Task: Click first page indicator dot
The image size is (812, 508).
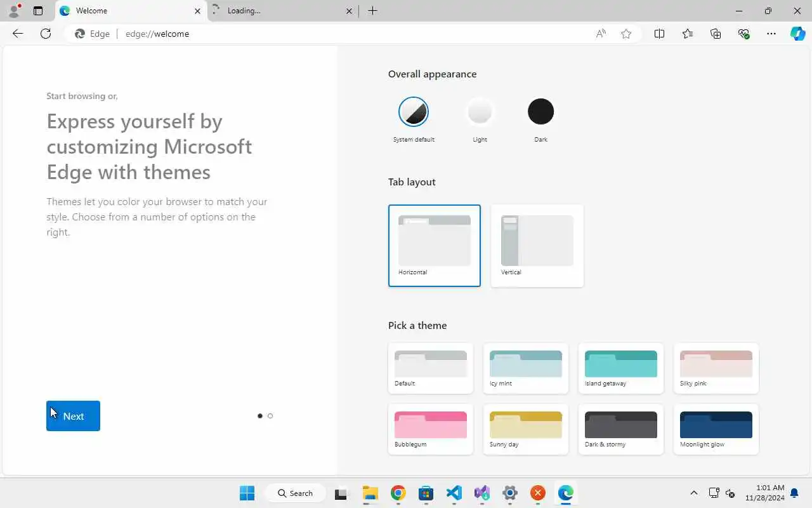Action: click(x=260, y=416)
